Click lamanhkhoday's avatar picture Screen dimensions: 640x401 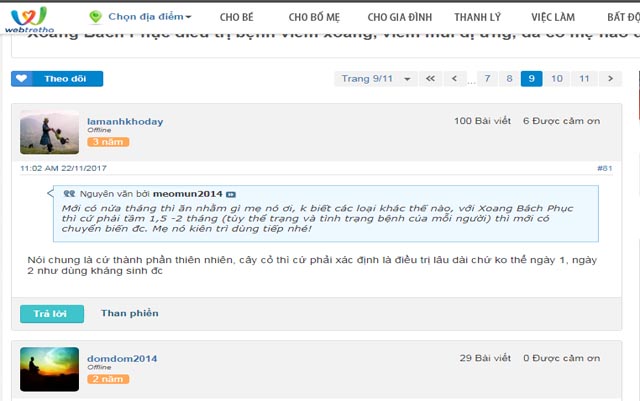click(x=49, y=132)
